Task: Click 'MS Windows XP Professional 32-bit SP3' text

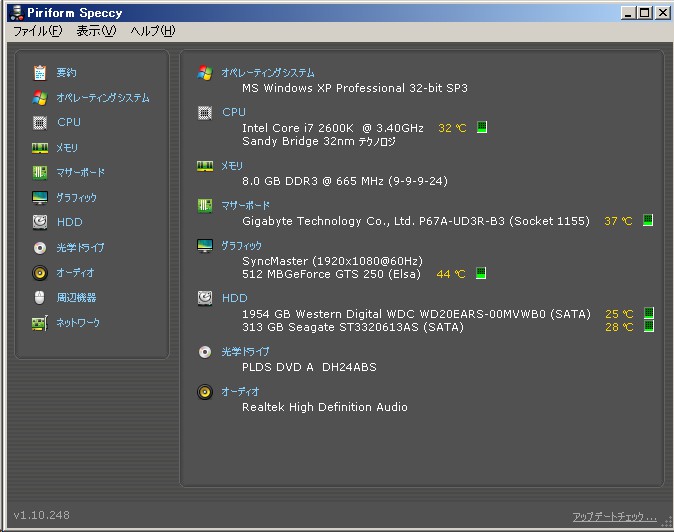Action: tap(355, 88)
